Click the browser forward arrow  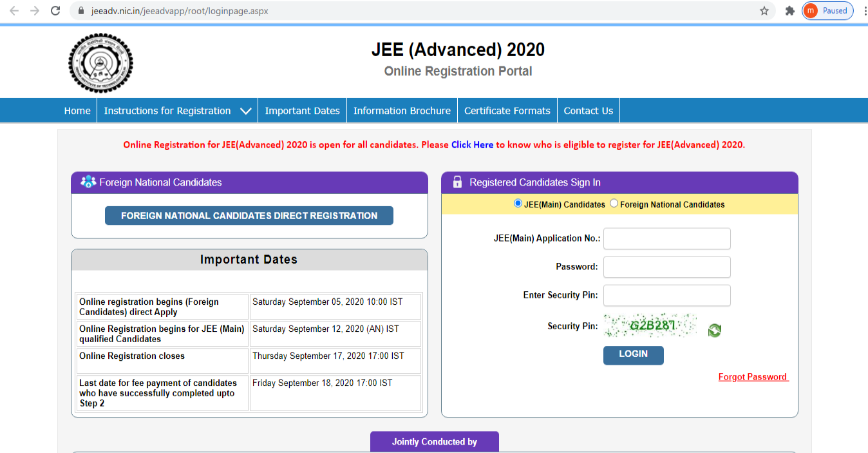[x=35, y=11]
